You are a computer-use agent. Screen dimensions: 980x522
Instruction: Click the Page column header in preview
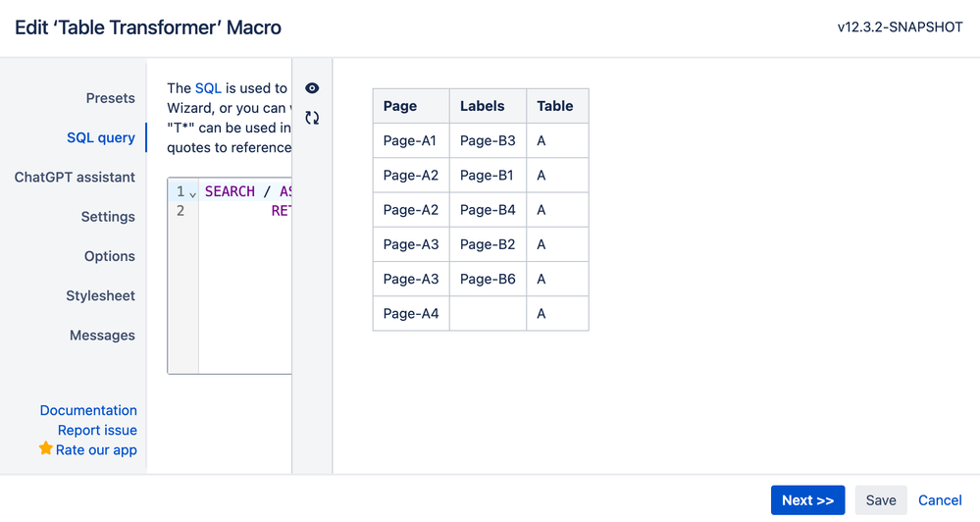[400, 106]
